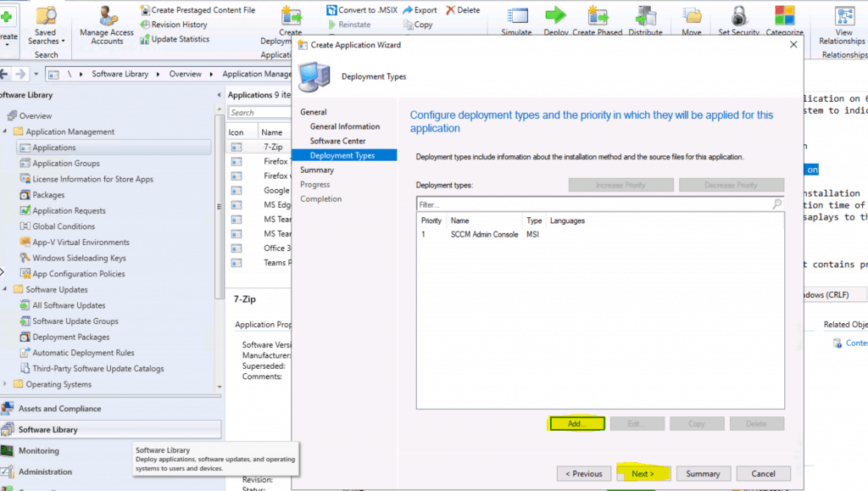Open Automatic Deployment Rules node

83,353
